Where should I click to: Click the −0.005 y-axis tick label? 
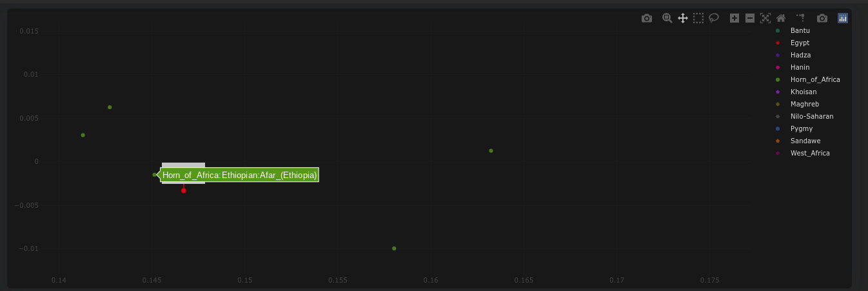click(x=27, y=205)
